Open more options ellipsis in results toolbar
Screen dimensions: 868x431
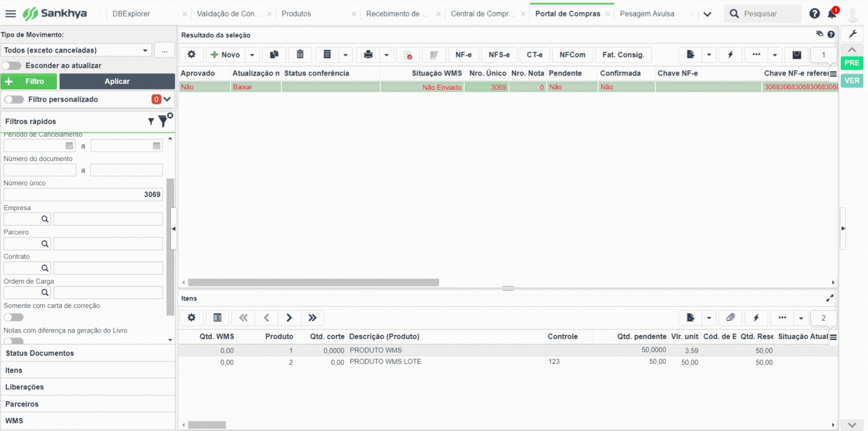pos(756,55)
